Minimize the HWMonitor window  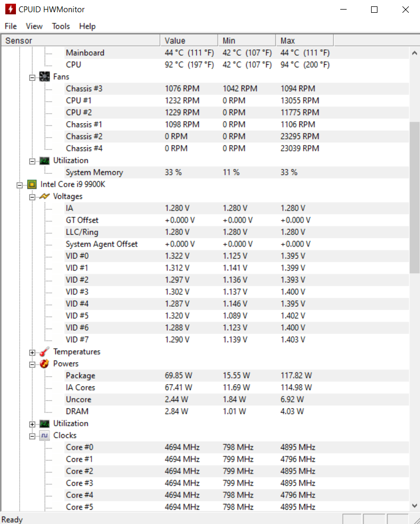[x=343, y=10]
